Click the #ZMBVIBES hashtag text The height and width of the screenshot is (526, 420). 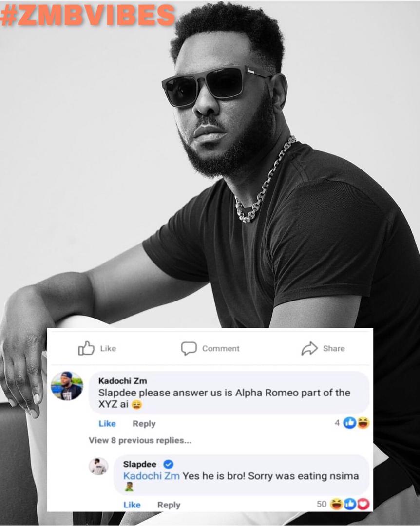(88, 15)
